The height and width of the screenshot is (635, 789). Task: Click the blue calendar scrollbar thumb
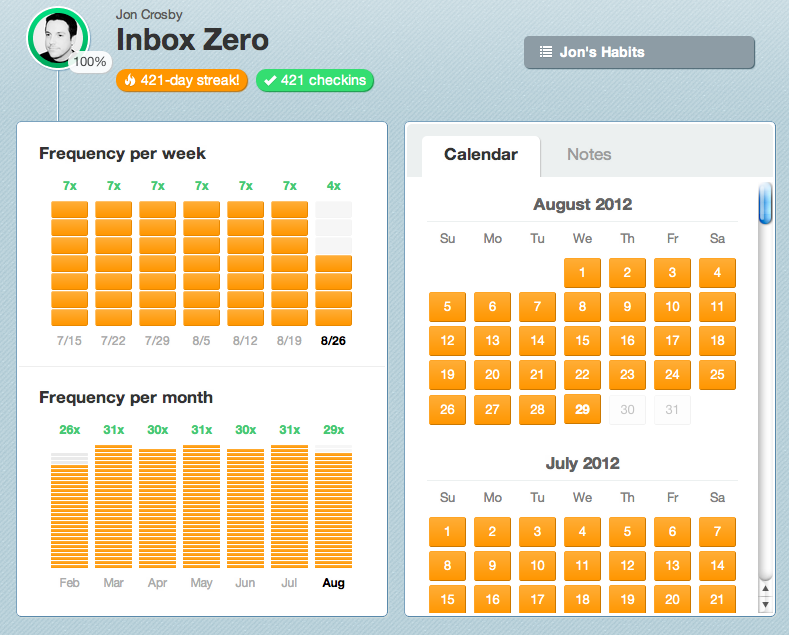[766, 203]
